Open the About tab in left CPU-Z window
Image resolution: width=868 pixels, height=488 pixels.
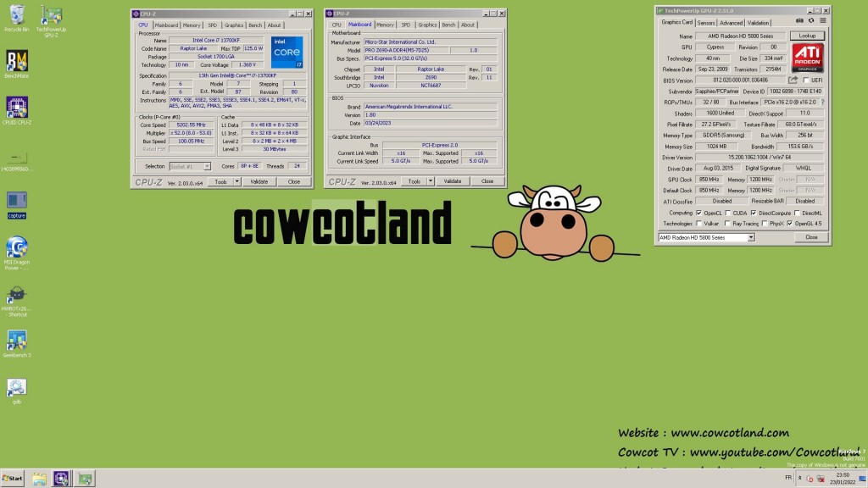point(274,25)
